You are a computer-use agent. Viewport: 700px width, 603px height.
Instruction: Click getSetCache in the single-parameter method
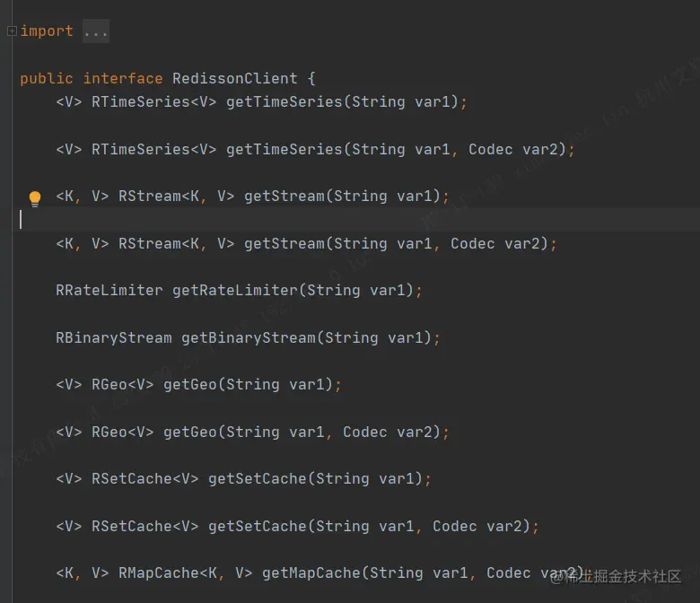point(258,479)
